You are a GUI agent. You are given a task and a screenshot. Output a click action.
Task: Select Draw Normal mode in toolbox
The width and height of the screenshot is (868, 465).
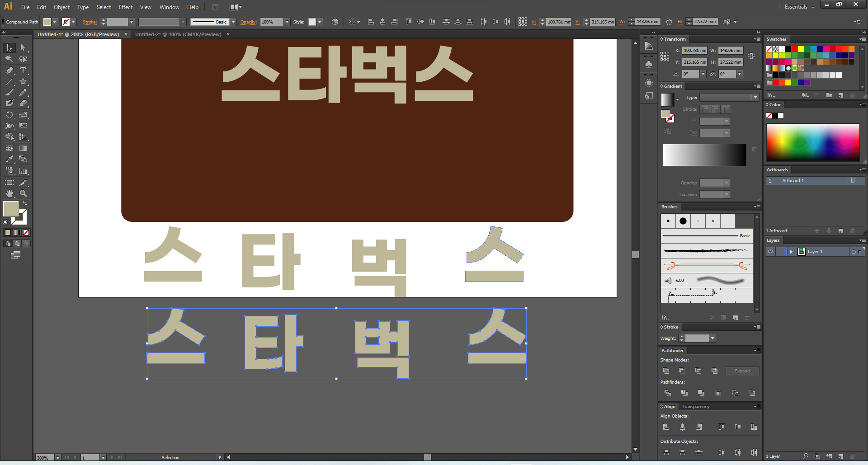click(x=8, y=244)
